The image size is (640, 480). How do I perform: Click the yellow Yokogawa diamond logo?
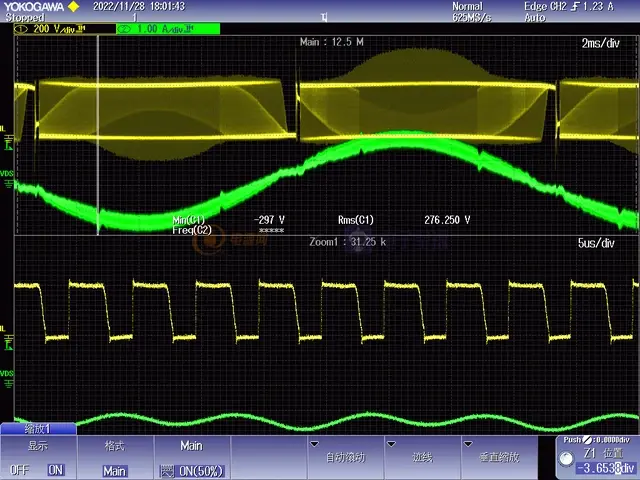[73, 7]
